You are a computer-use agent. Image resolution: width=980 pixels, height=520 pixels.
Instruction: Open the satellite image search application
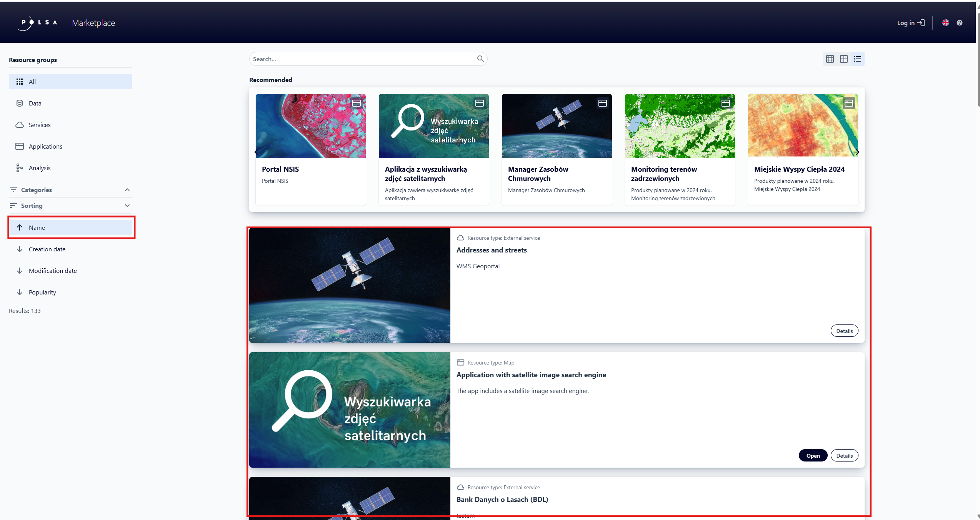tap(813, 455)
